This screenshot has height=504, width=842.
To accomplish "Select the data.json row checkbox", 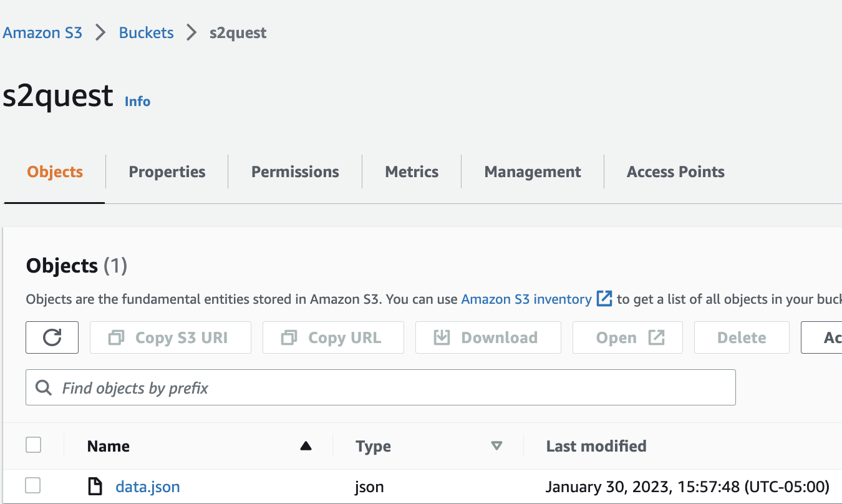I will coord(33,485).
